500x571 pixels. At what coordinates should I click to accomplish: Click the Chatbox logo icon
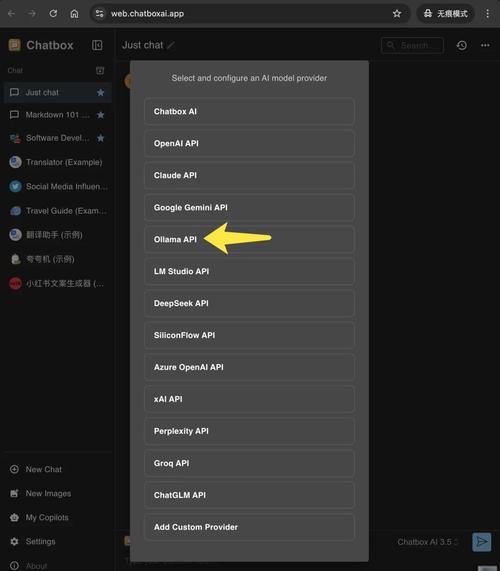click(15, 45)
